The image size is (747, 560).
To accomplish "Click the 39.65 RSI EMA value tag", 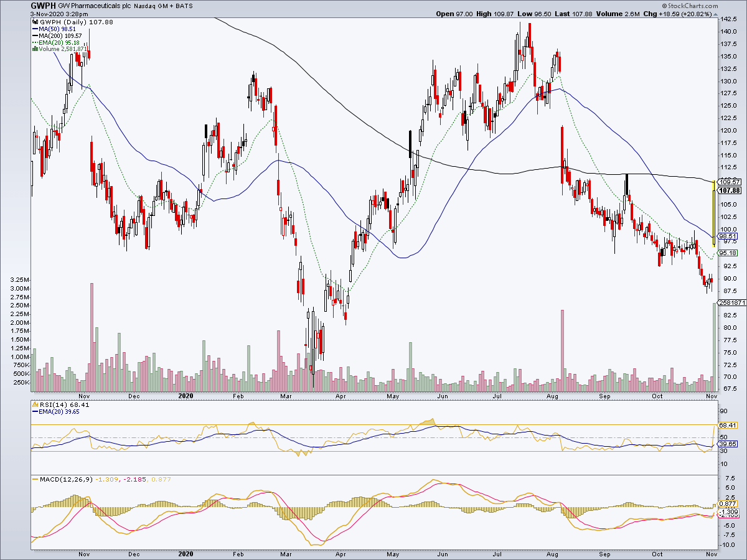I will [728, 444].
